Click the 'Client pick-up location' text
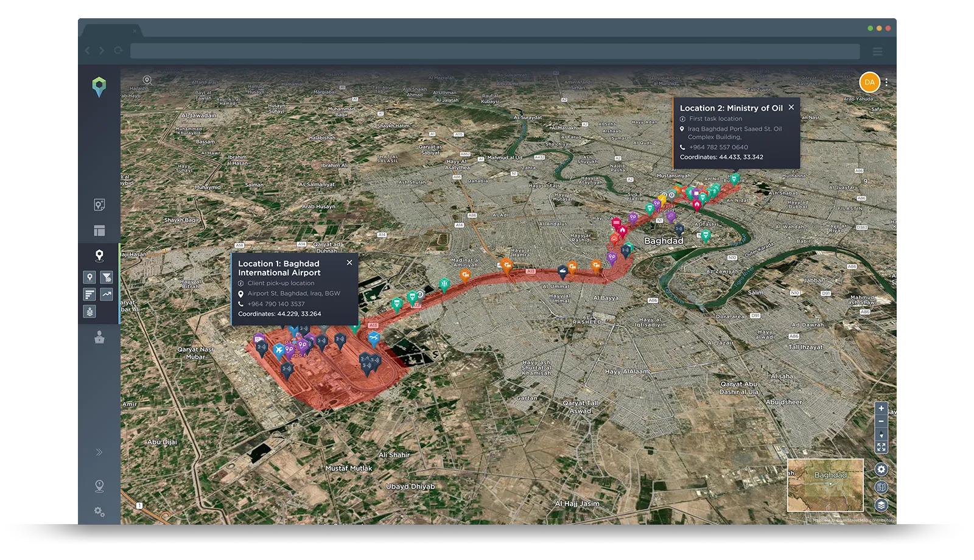Screen dimensions: 974x560 tap(281, 283)
